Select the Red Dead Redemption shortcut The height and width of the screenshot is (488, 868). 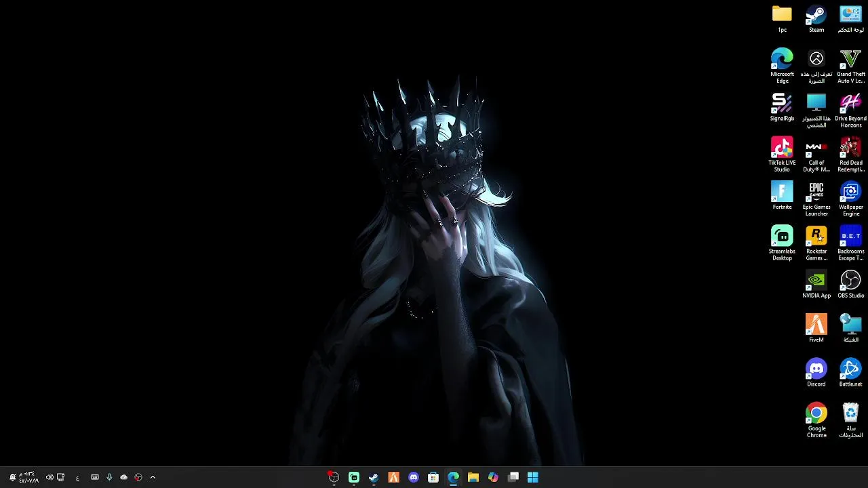(x=850, y=155)
